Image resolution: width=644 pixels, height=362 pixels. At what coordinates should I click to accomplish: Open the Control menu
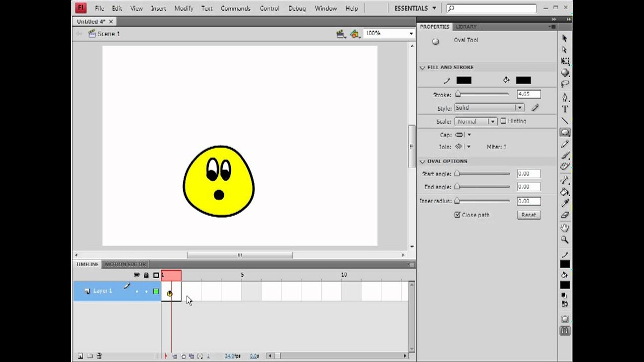click(269, 9)
